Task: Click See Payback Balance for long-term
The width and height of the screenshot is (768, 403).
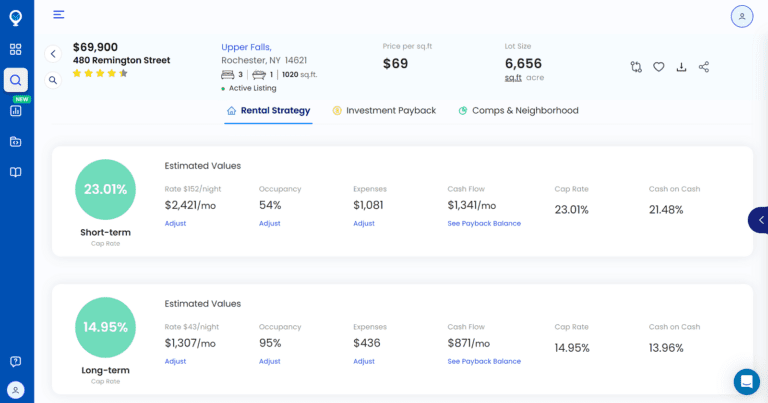Action: [484, 361]
